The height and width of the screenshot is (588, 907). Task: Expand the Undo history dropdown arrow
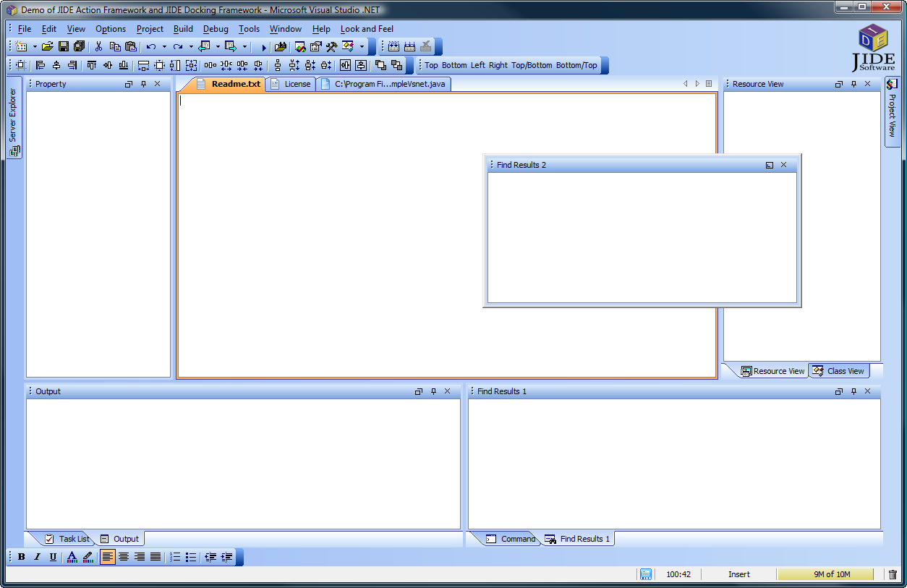click(164, 46)
